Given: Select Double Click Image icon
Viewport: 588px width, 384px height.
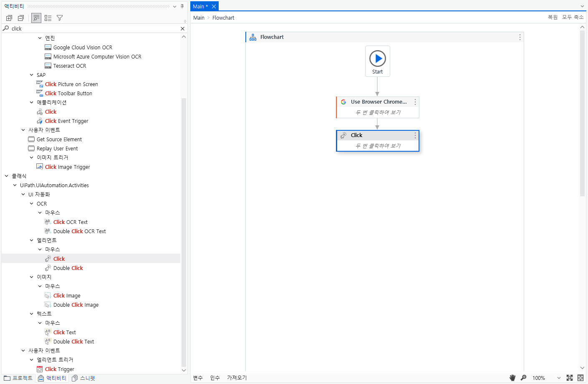Looking at the screenshot, I should (48, 305).
